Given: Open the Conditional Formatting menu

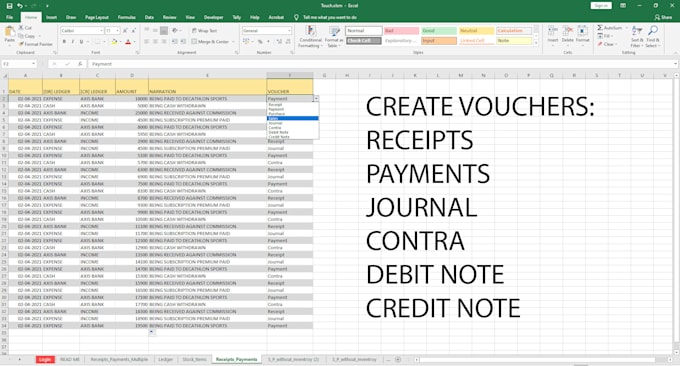Looking at the screenshot, I should tap(311, 36).
